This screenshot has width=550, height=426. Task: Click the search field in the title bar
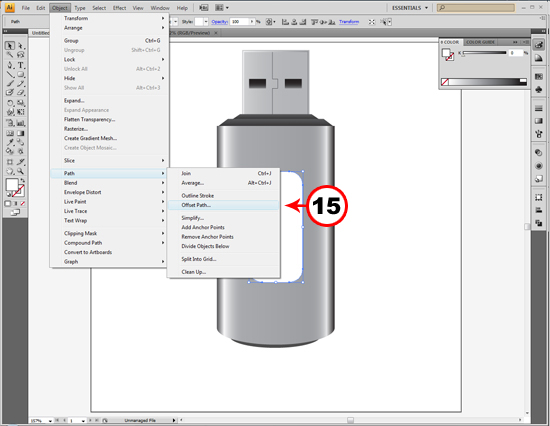click(476, 7)
